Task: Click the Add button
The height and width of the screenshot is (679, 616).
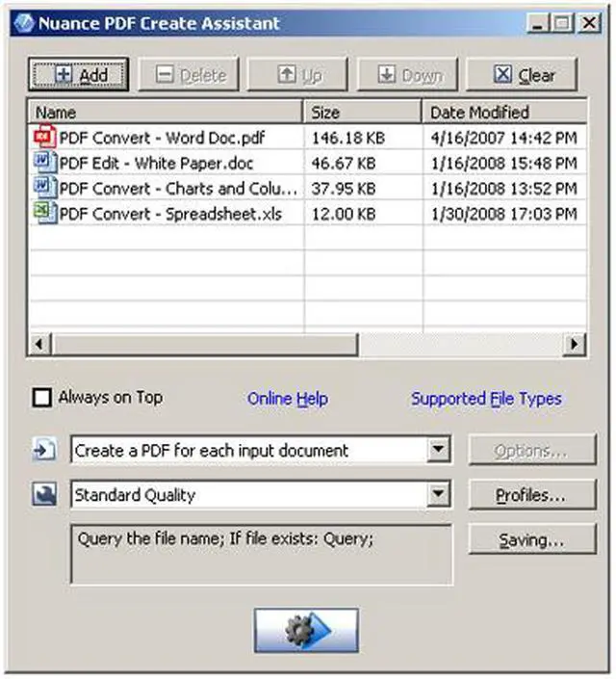Action: (78, 74)
